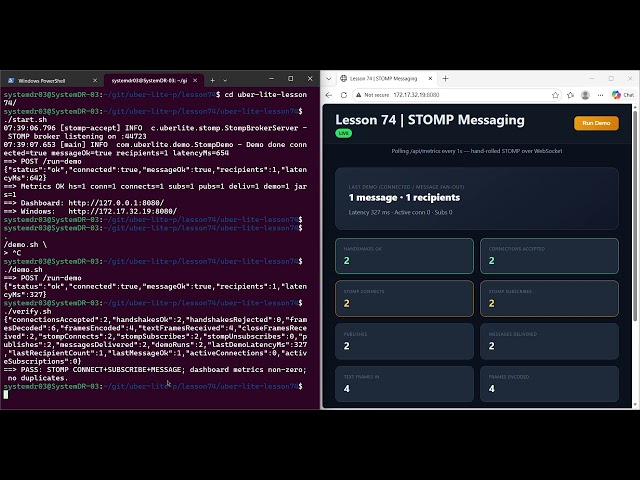The image size is (640, 480).
Task: Close the Lesson 74 browser tab
Action: 430,78
